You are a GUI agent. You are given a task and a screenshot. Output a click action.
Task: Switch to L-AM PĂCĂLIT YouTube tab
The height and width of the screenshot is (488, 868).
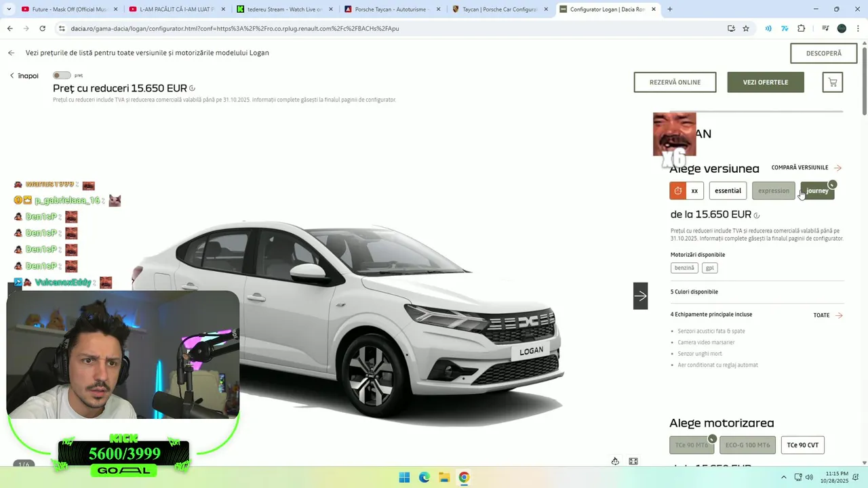[x=178, y=9]
